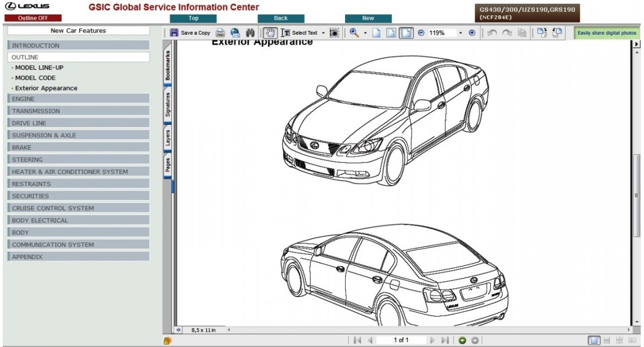Go to the first page
The width and height of the screenshot is (644, 347).
tap(357, 340)
